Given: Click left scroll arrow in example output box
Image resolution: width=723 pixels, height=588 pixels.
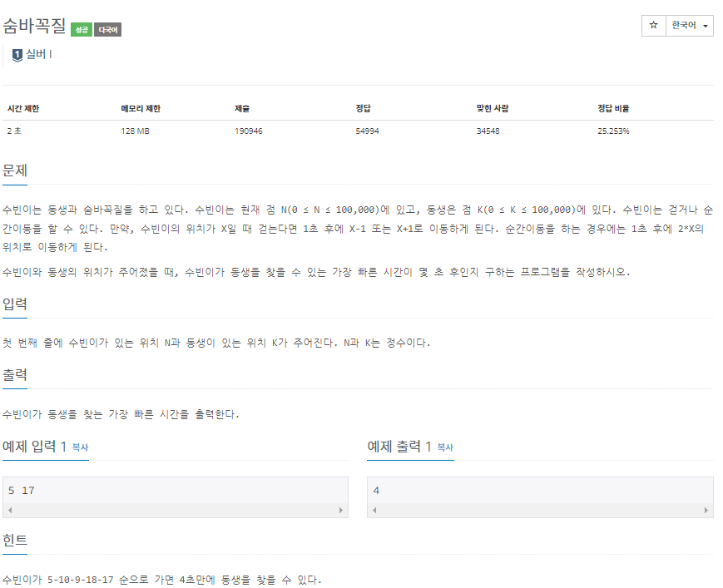Looking at the screenshot, I should pyautogui.click(x=374, y=510).
